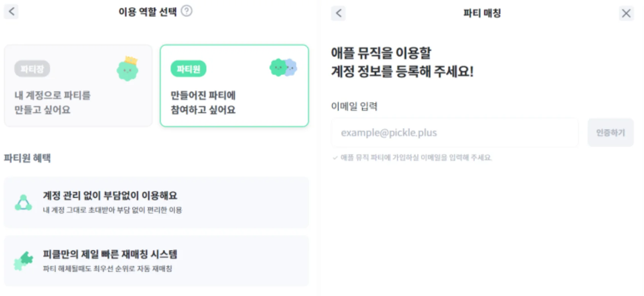
Task: Click the checkmark beside the email hint
Action: click(x=335, y=158)
